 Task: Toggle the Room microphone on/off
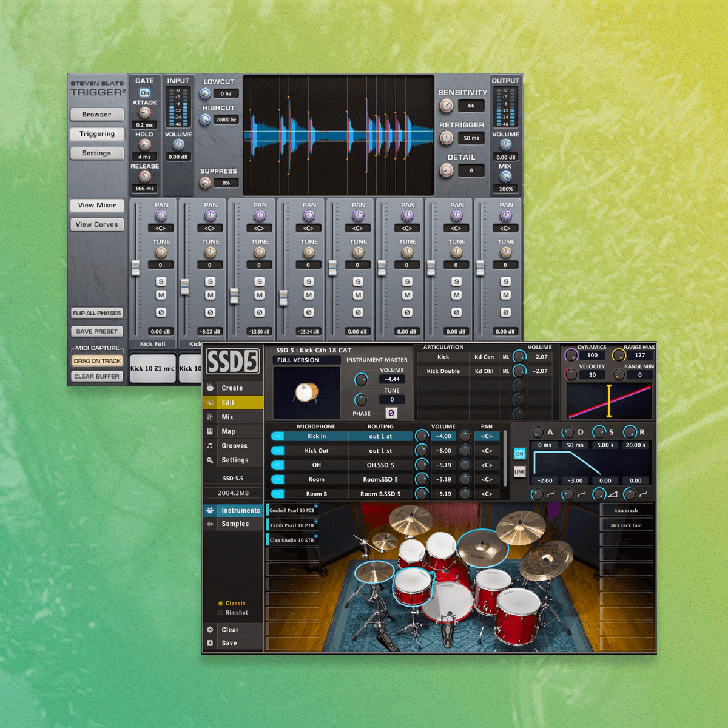(x=277, y=479)
